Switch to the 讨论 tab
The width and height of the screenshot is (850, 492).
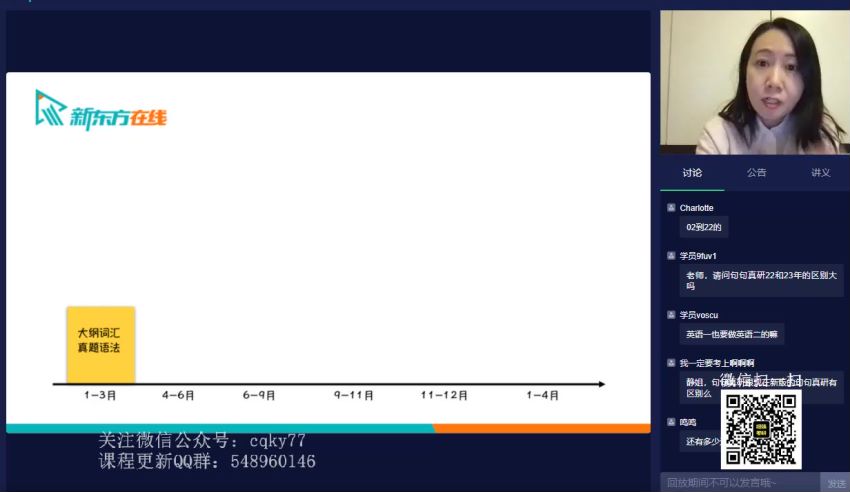pos(692,173)
